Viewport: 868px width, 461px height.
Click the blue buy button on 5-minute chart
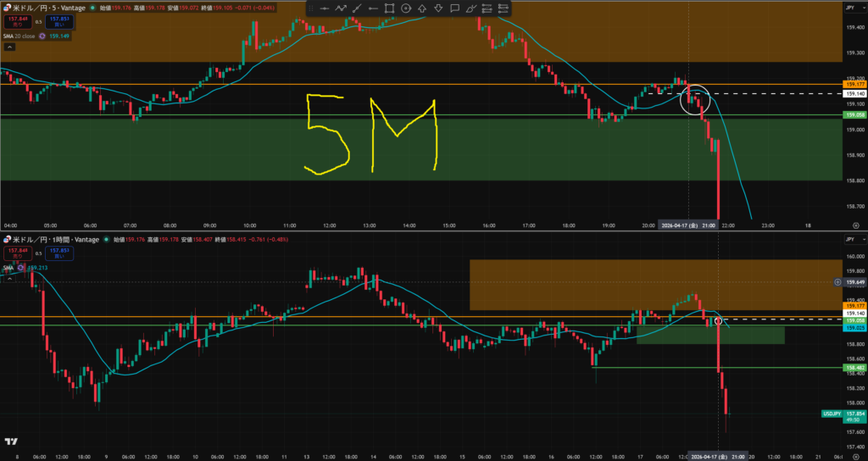[59, 21]
